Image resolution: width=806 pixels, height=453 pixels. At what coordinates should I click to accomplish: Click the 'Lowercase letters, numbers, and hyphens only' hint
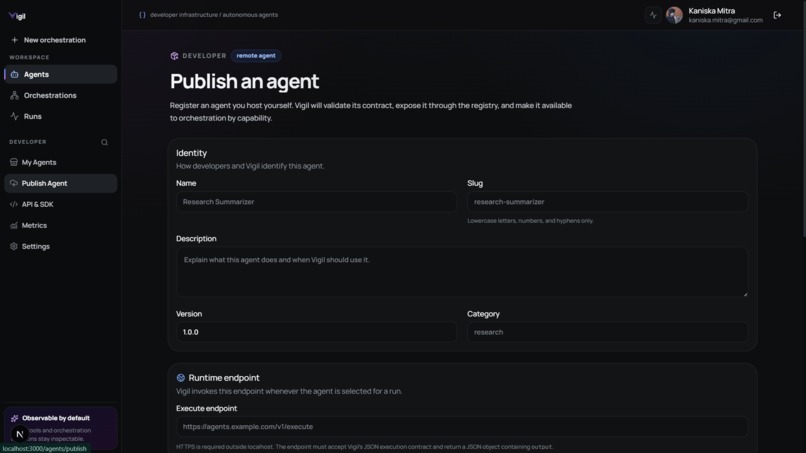[530, 221]
